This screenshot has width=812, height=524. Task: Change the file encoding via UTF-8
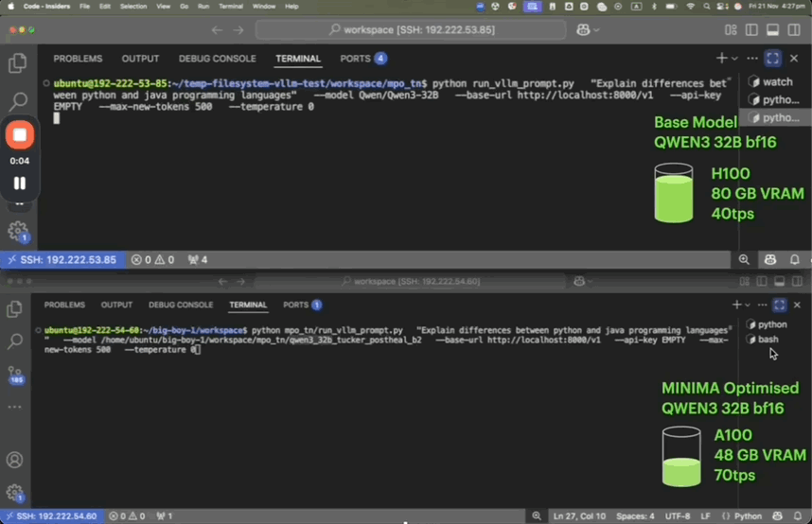[678, 516]
